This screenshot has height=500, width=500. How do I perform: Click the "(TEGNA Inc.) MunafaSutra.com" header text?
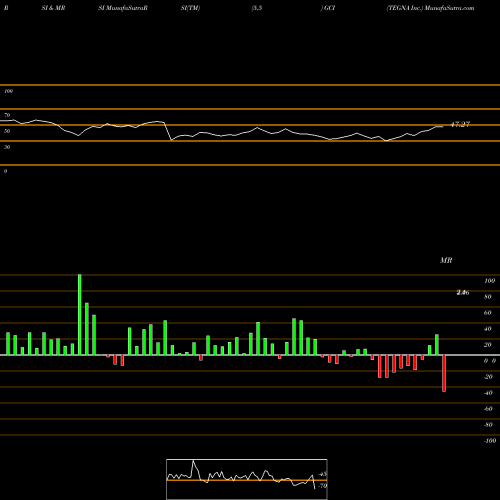430,8
